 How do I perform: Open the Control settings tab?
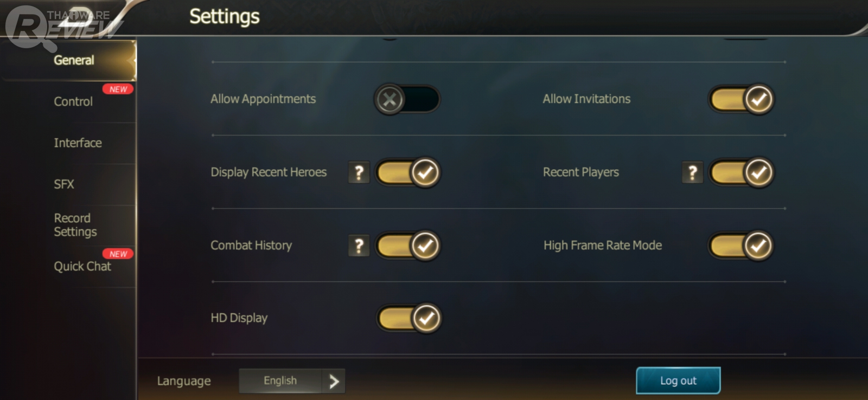tap(73, 101)
